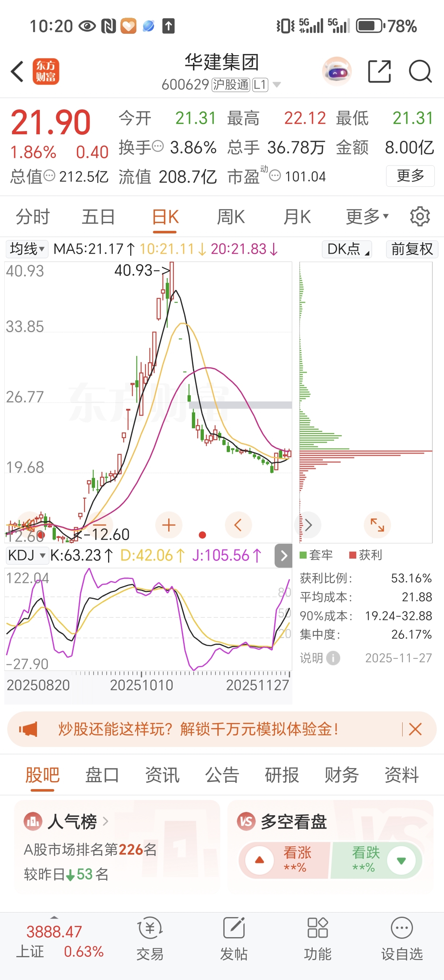Tap the back arrow icon
Viewport: 444px width, 980px height.
[x=17, y=71]
